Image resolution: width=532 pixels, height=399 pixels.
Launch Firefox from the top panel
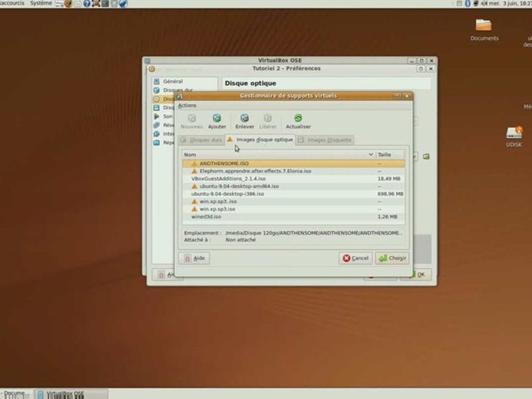(69, 4)
